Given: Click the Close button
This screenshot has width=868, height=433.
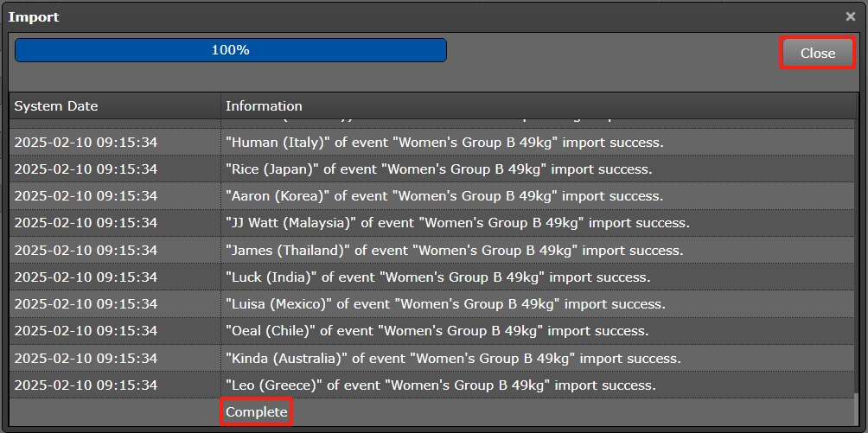Looking at the screenshot, I should (x=817, y=54).
